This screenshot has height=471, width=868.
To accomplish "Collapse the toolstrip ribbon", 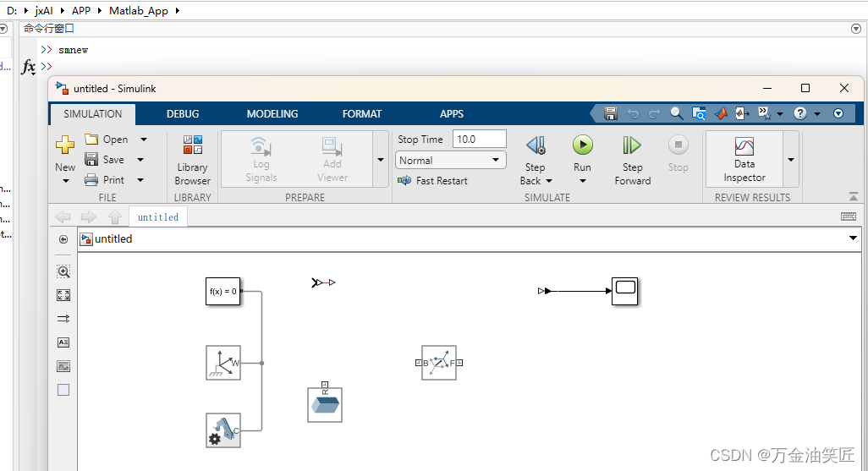I will pyautogui.click(x=854, y=196).
